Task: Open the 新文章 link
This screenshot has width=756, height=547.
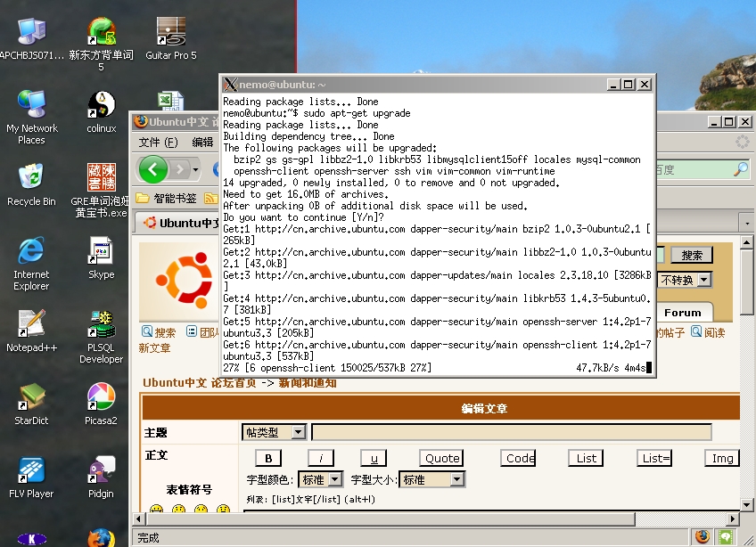Action: click(x=154, y=347)
